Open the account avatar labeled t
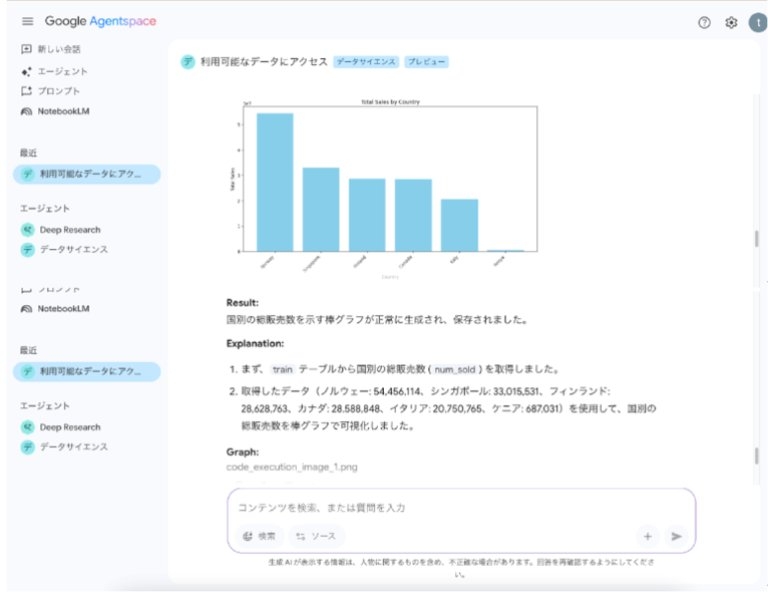Image resolution: width=768 pixels, height=594 pixels. 758,23
